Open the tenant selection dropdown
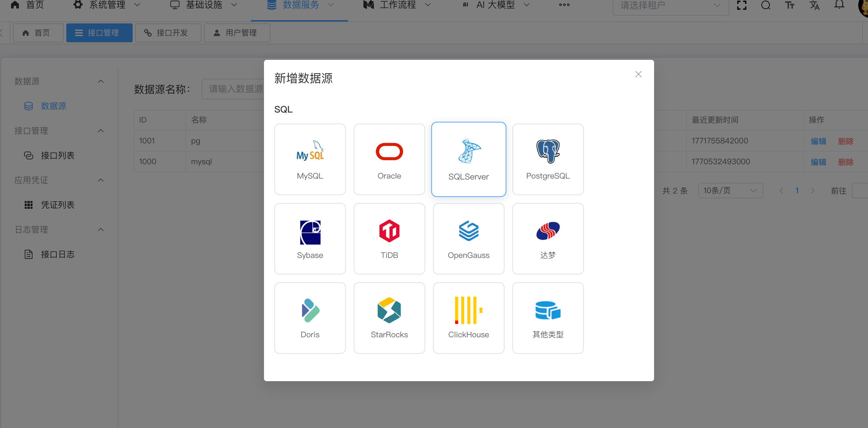The width and height of the screenshot is (868, 428). 670,6
